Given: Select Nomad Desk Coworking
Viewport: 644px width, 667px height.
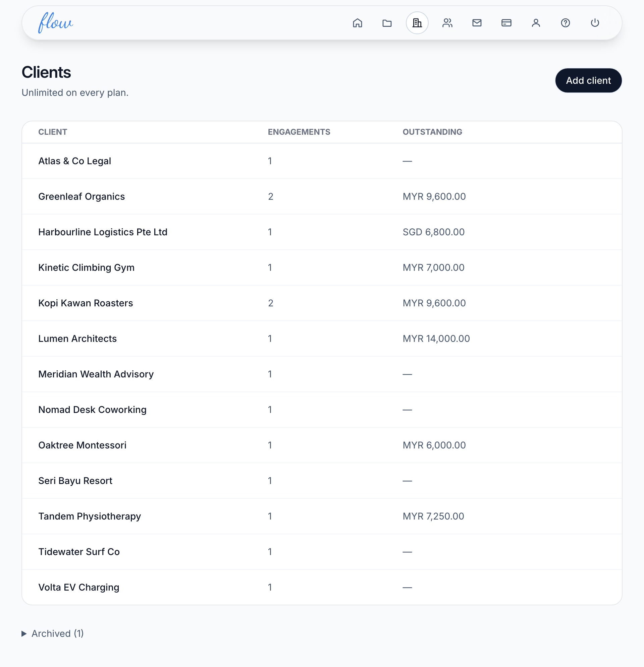Looking at the screenshot, I should coord(92,410).
